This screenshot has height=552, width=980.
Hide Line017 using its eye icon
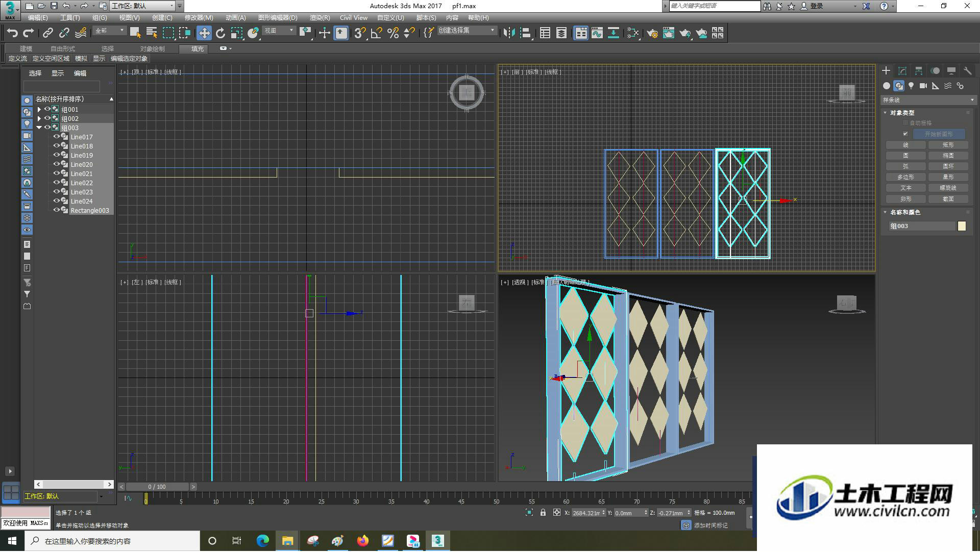coord(57,137)
